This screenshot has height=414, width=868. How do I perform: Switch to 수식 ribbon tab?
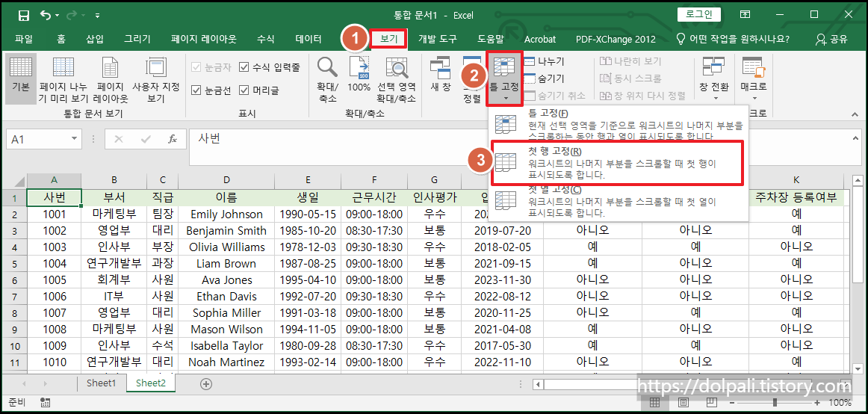pos(266,39)
